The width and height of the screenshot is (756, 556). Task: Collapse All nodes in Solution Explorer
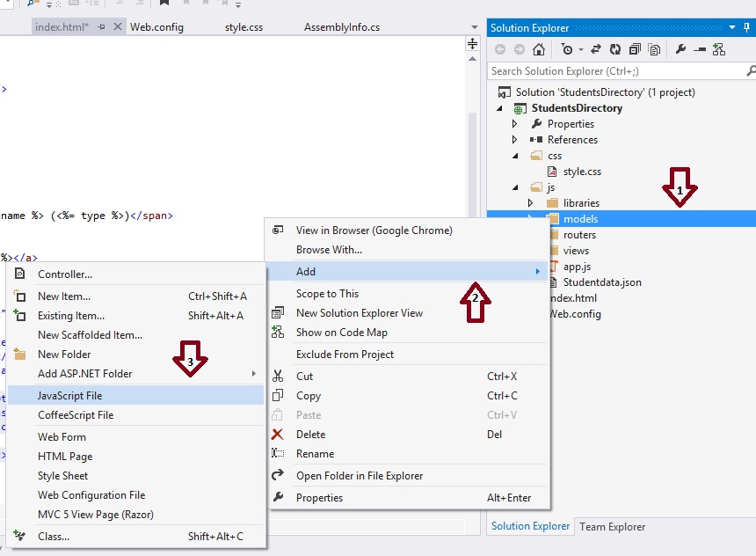point(635,49)
